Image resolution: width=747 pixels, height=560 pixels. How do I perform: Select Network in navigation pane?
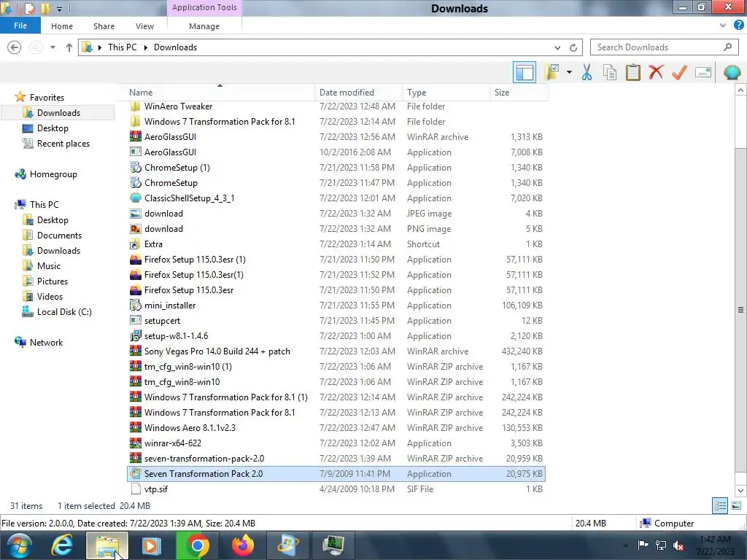[46, 343]
